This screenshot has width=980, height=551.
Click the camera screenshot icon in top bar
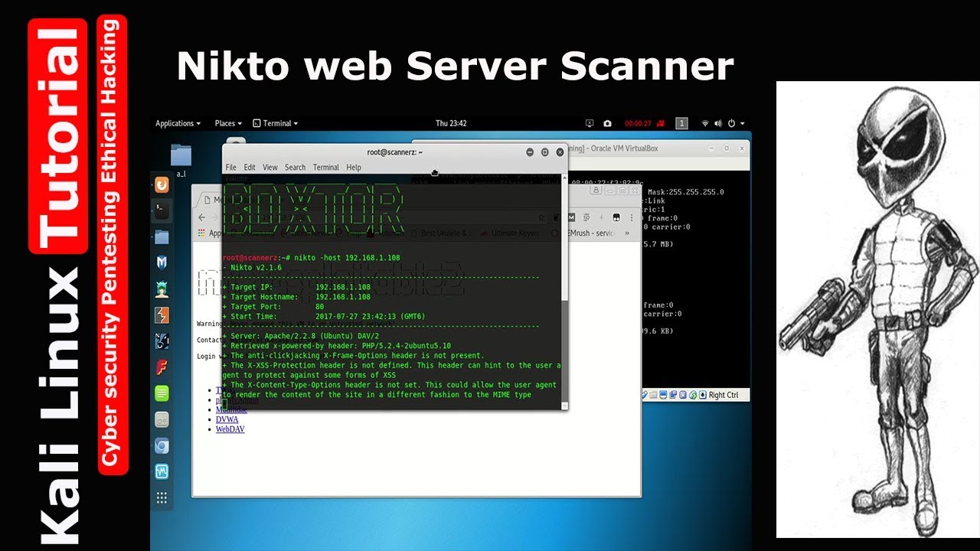(607, 123)
